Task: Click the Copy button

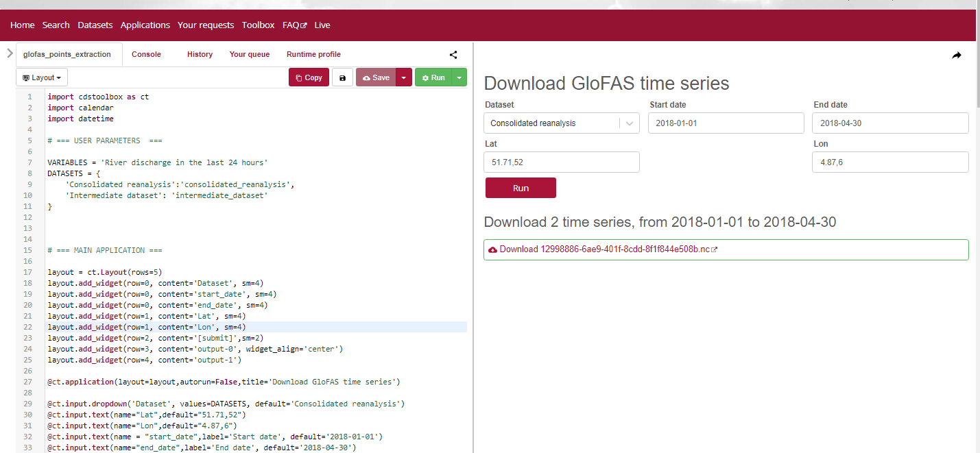Action: (309, 77)
